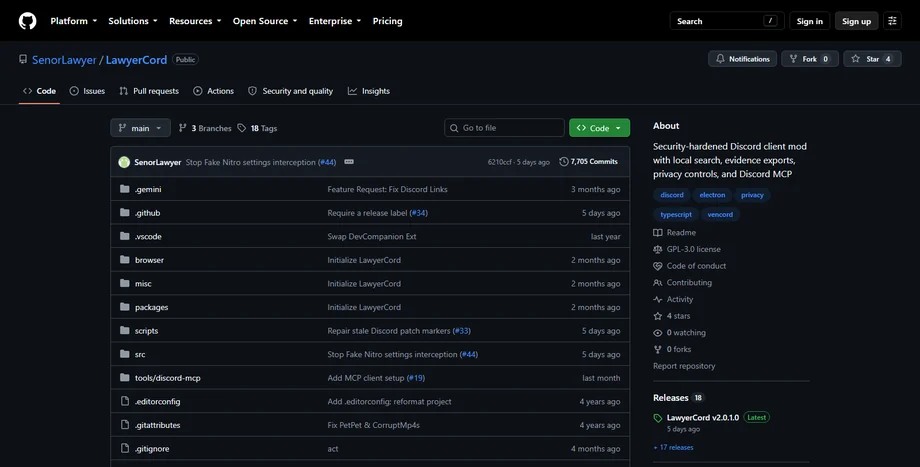This screenshot has height=467, width=920.
Task: Open the Pull requests tab
Action: pos(149,91)
